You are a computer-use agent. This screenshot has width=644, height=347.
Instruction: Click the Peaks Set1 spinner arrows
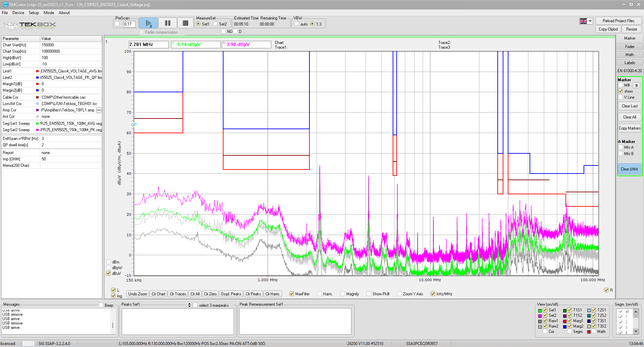coord(189,305)
